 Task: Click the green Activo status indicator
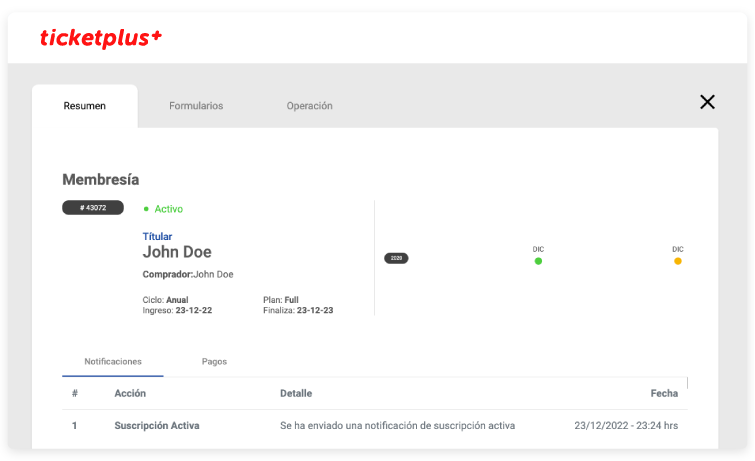click(163, 209)
